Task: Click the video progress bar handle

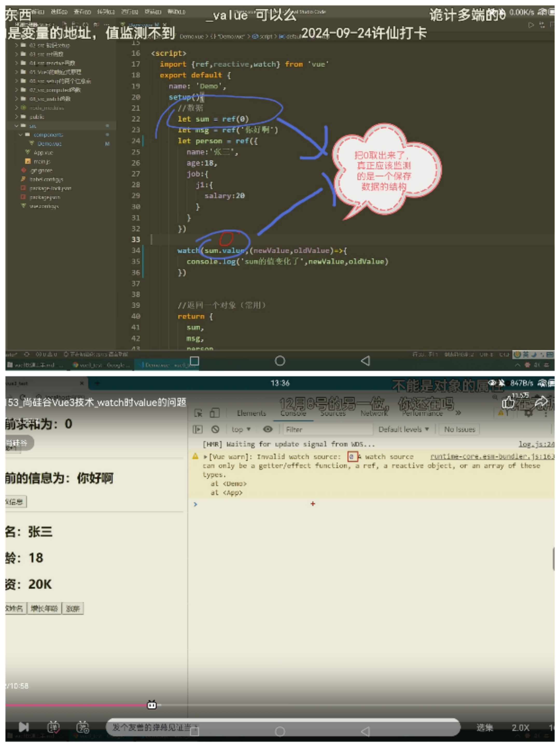Action: (152, 705)
